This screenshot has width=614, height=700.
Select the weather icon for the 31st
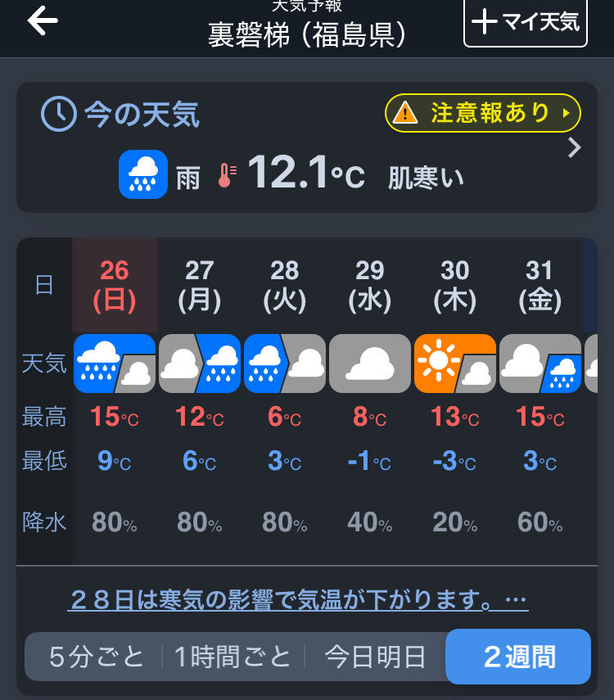[x=540, y=363]
